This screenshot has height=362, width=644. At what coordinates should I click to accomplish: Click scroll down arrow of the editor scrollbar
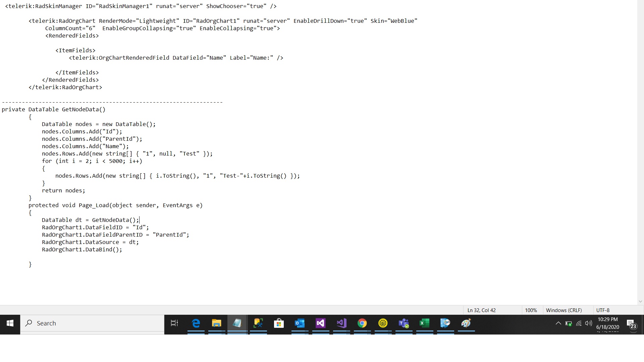(x=640, y=301)
